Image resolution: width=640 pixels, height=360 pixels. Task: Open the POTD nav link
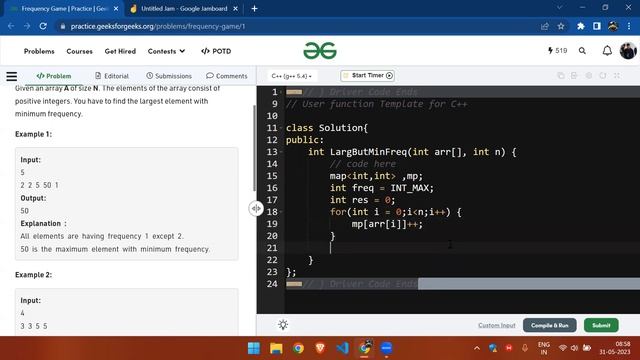coord(216,51)
